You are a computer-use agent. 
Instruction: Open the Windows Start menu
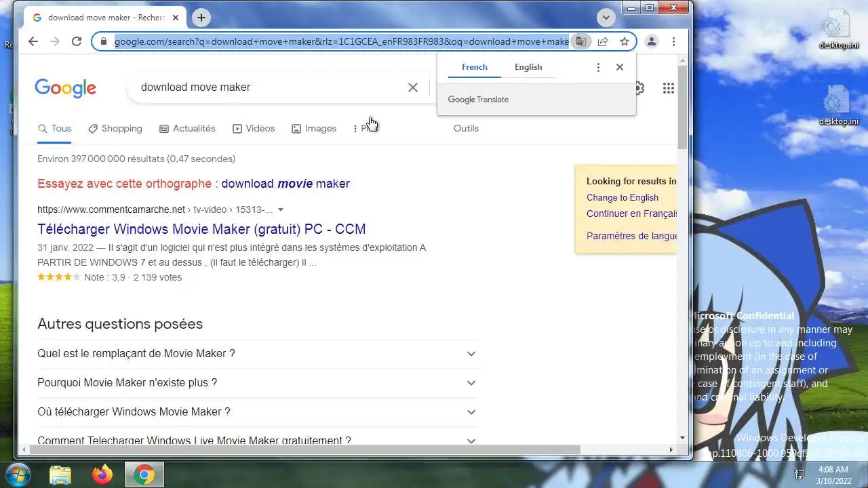point(18,474)
